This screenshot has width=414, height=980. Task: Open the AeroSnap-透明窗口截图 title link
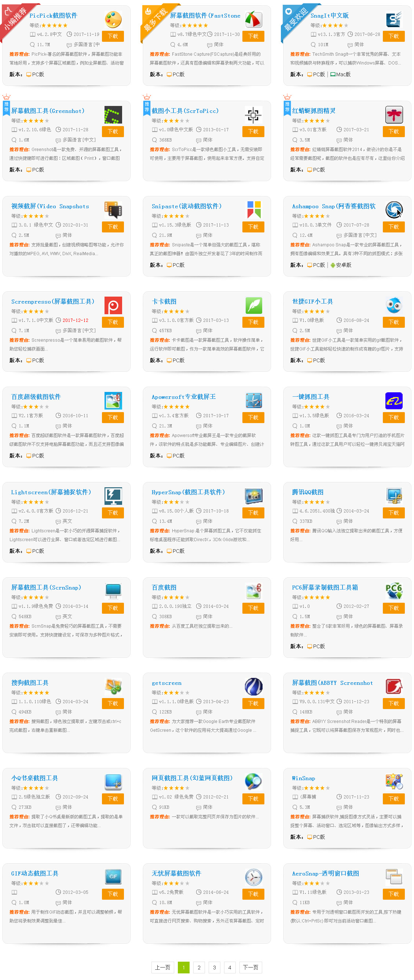[x=325, y=874]
